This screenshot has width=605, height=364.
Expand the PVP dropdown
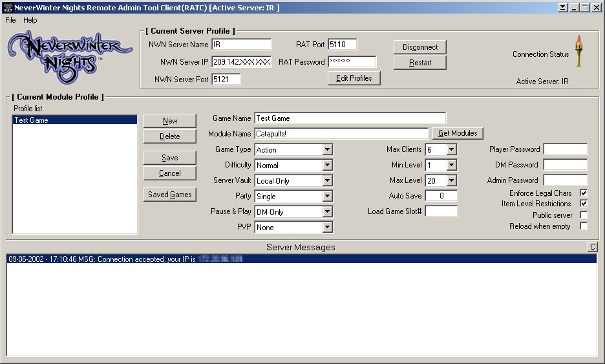point(327,228)
